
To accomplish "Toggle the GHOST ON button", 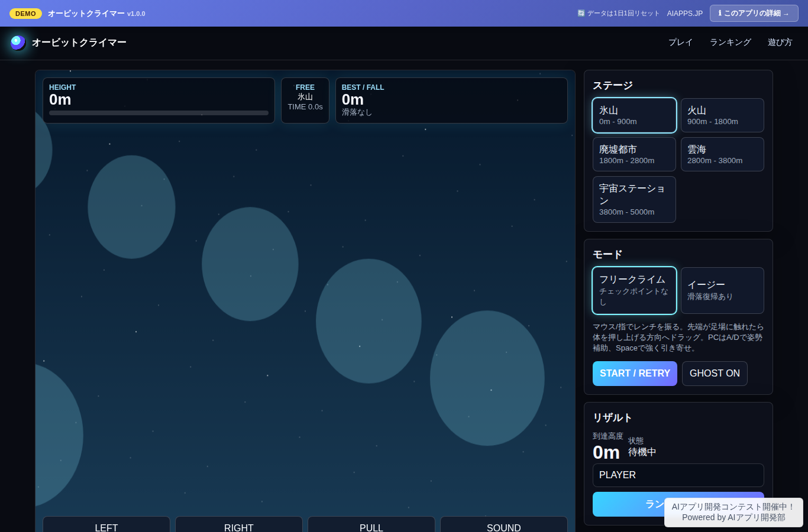I will pos(715,374).
